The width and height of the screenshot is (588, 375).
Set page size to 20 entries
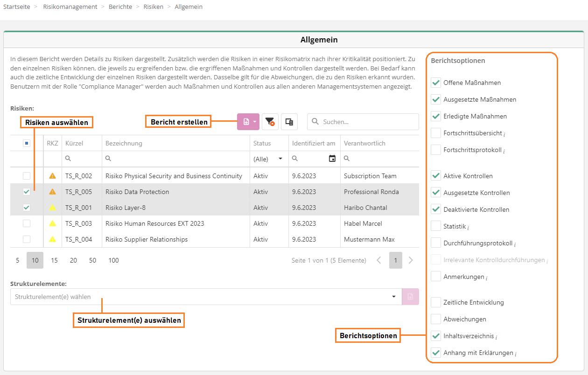click(x=73, y=260)
